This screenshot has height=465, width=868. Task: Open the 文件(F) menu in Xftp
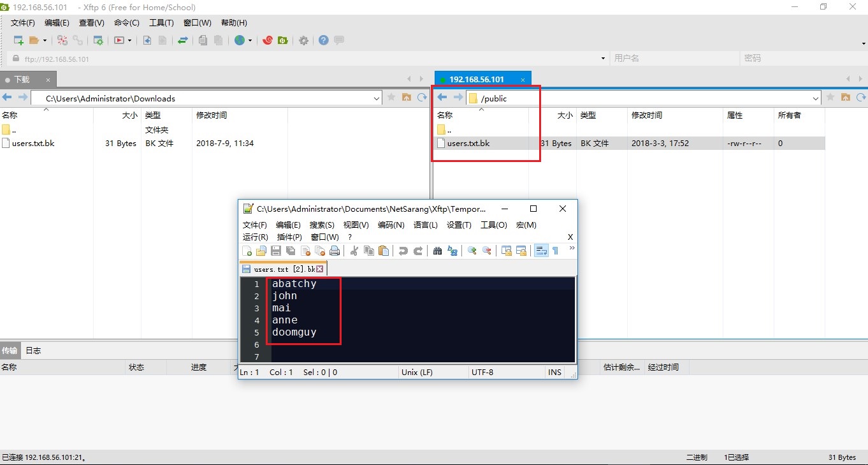23,23
